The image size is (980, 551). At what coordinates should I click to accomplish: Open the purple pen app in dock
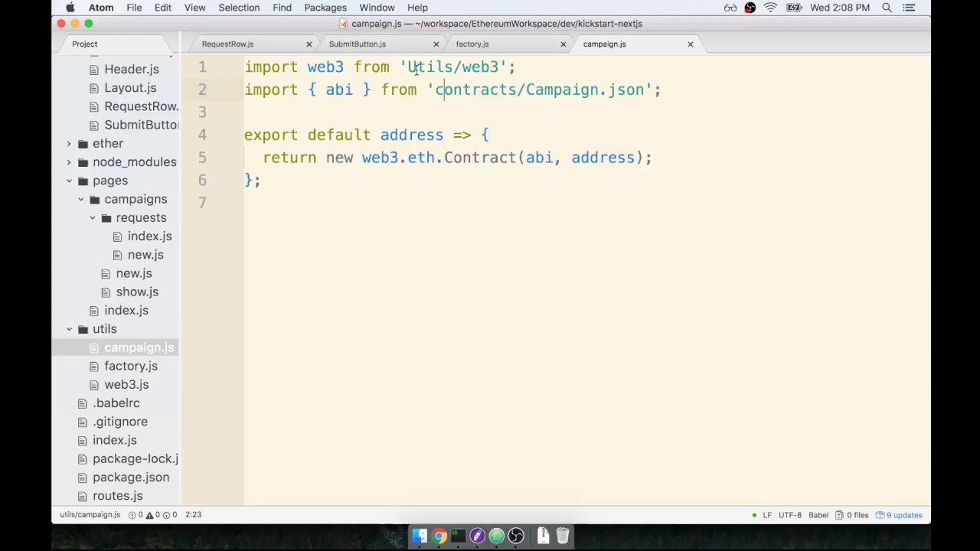[477, 536]
